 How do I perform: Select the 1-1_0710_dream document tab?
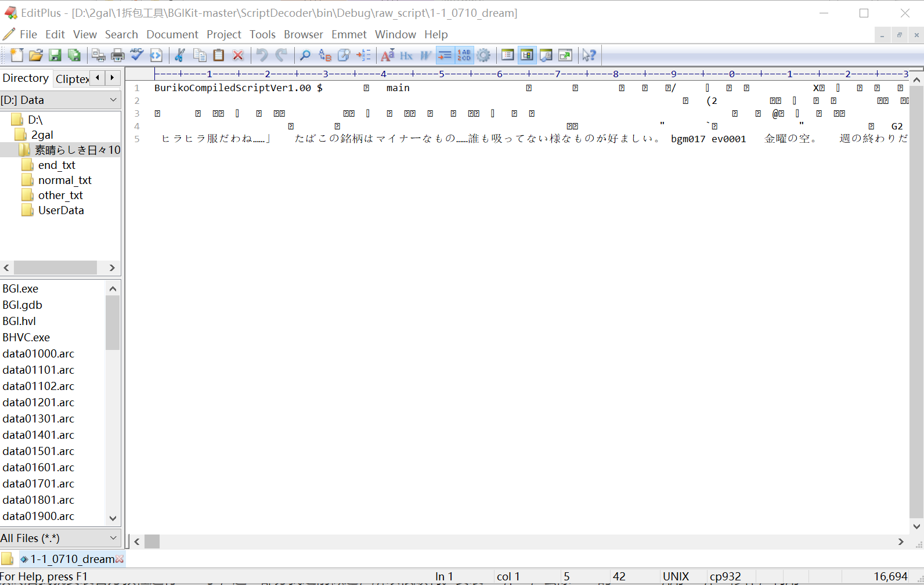point(72,559)
